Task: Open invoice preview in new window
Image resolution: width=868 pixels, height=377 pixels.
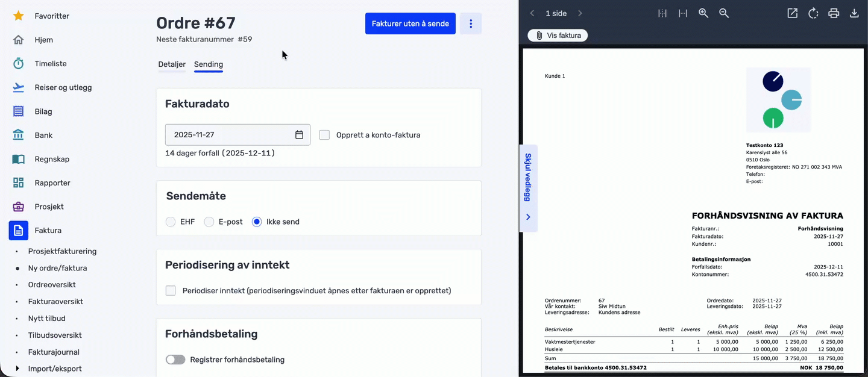Action: point(793,13)
